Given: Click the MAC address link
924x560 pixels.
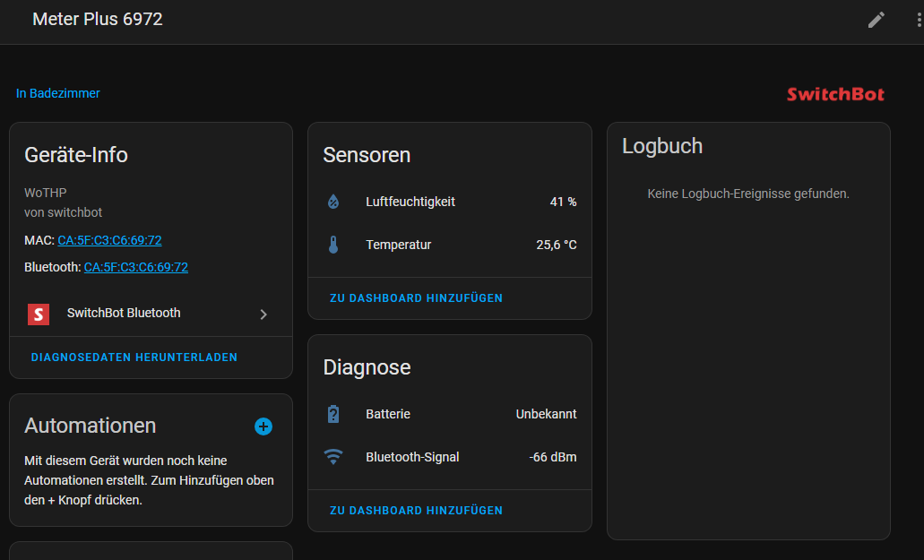Looking at the screenshot, I should point(109,240).
